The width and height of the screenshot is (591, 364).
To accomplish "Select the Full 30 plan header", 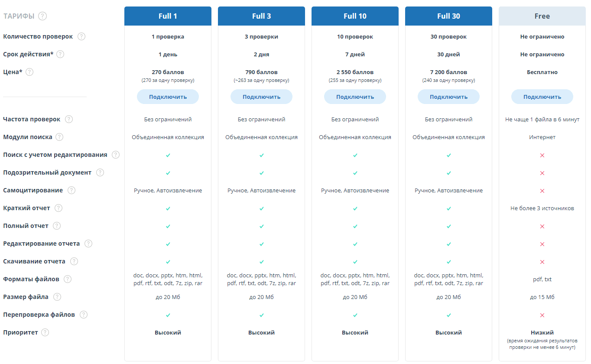I will 449,16.
